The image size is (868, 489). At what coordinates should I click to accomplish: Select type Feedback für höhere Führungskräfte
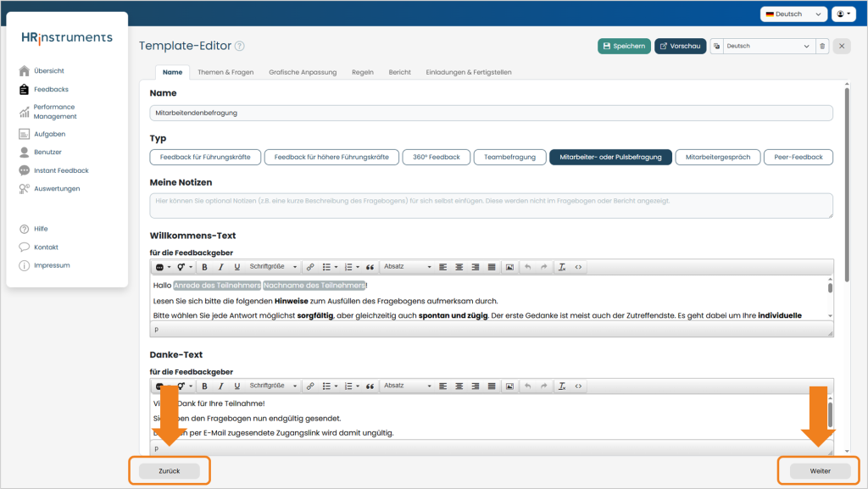pos(331,157)
